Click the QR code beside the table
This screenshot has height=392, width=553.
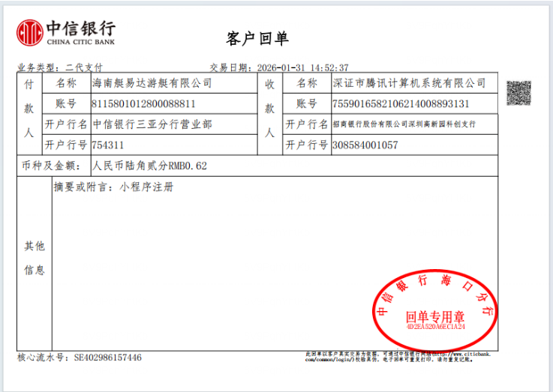(x=518, y=93)
